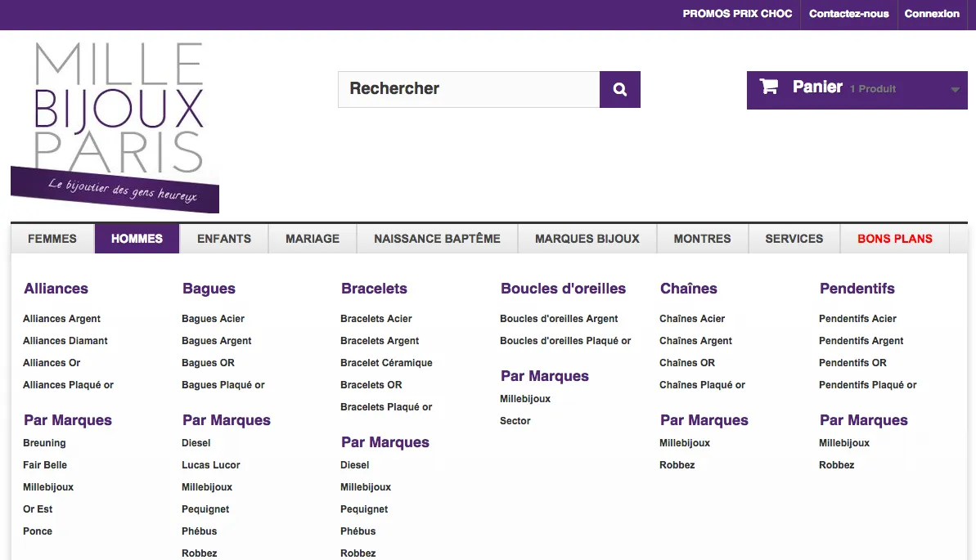Image resolution: width=976 pixels, height=560 pixels.
Task: Click Diesel brand under Bagues
Action: pyautogui.click(x=196, y=443)
